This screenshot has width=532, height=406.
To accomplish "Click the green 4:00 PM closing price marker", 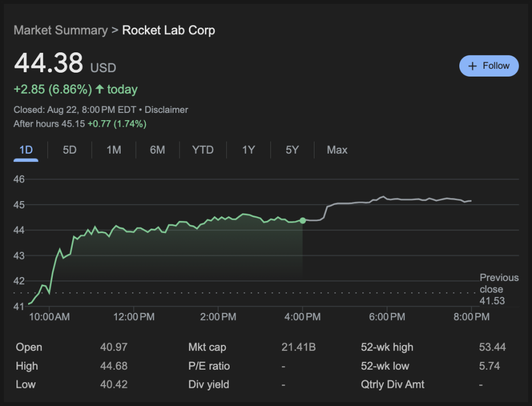I will point(303,221).
